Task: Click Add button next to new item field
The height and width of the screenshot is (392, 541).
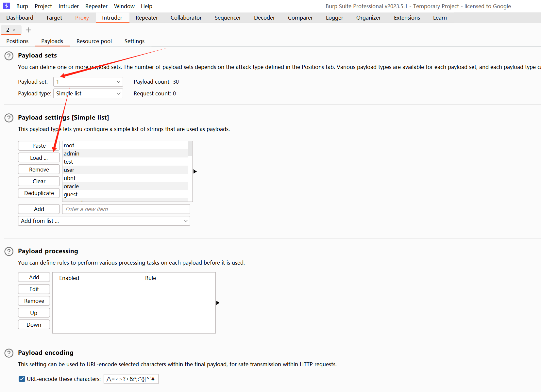Action: coord(39,209)
